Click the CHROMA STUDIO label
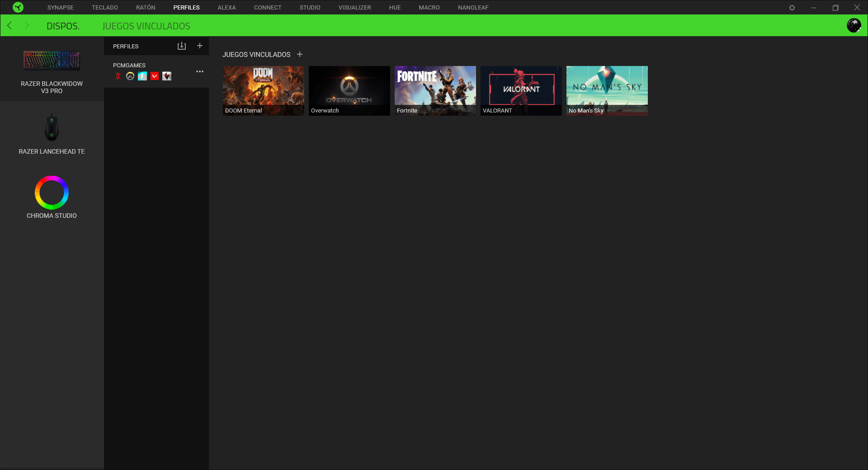The image size is (868, 470). tap(52, 216)
